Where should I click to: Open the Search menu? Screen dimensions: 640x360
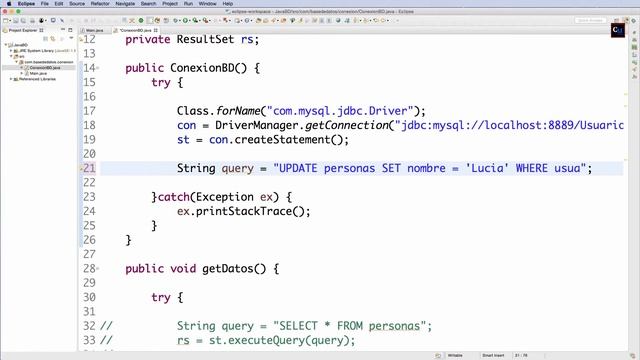(149, 4)
